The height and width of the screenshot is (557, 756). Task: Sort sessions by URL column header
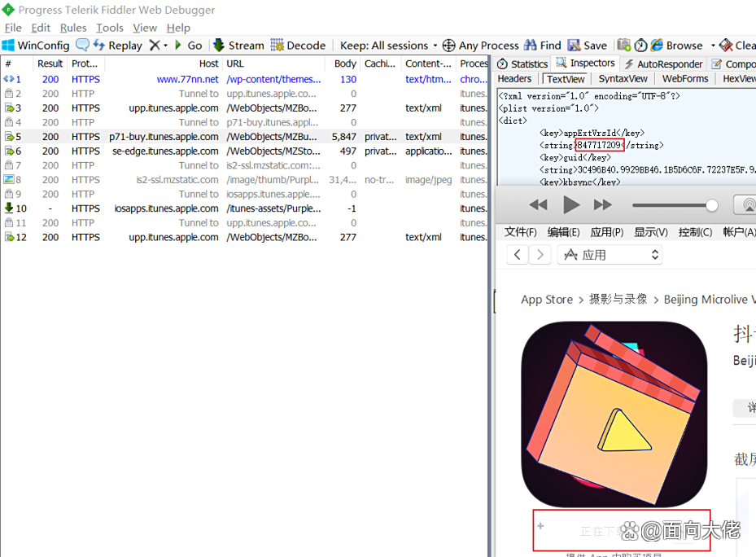(273, 64)
